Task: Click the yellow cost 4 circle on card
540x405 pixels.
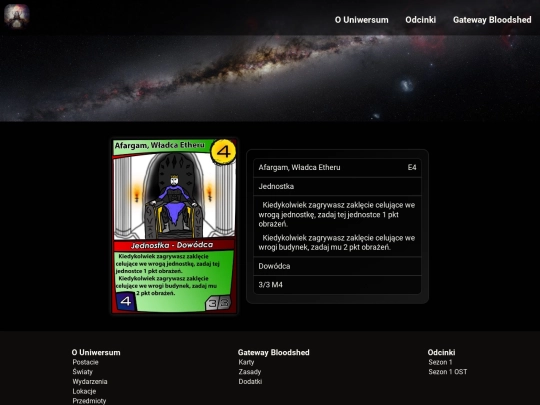Action: 223,152
